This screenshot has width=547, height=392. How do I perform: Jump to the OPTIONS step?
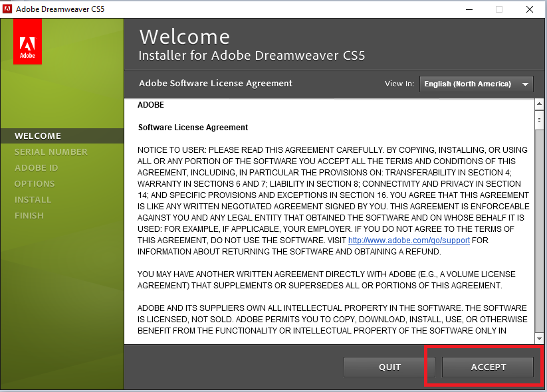pyautogui.click(x=35, y=183)
